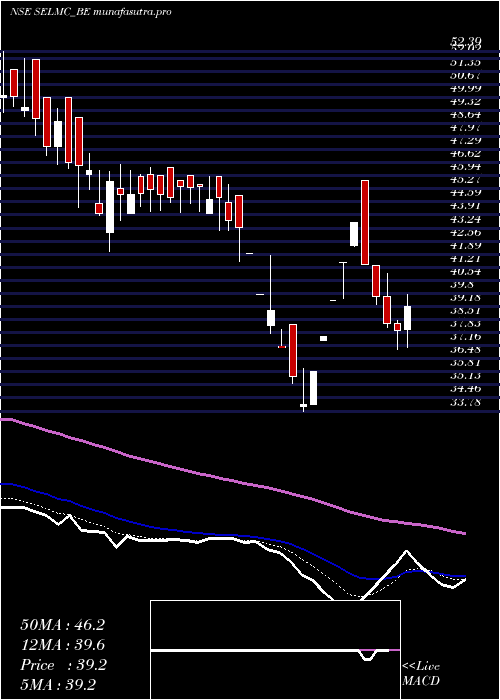Click the 41.89 price axis label
Image resolution: width=500 pixels, height=700 pixels.
pyautogui.click(x=464, y=245)
